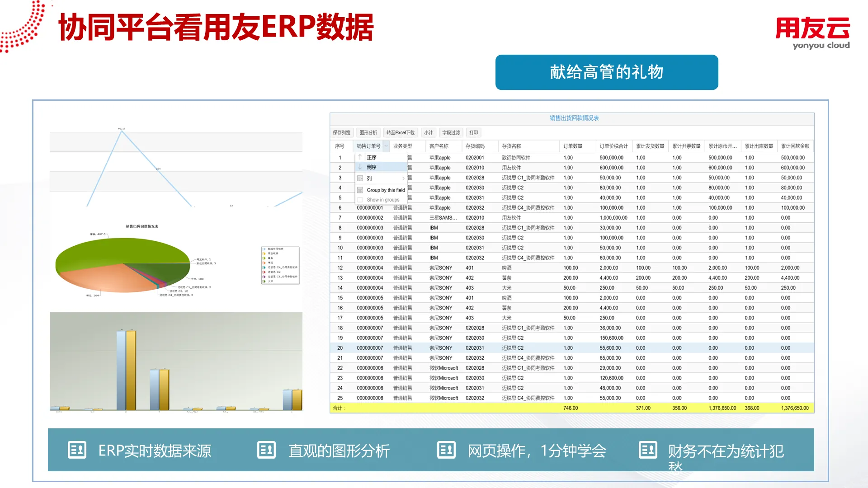Screen dimensions: 868x488
Task: Click the 致远协同软件 product cell
Action: pos(516,158)
